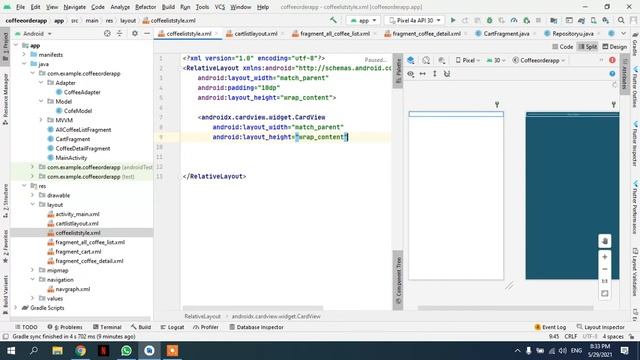The height and width of the screenshot is (360, 640).
Task: Hide the Project panel with minus icon
Action: (147, 33)
